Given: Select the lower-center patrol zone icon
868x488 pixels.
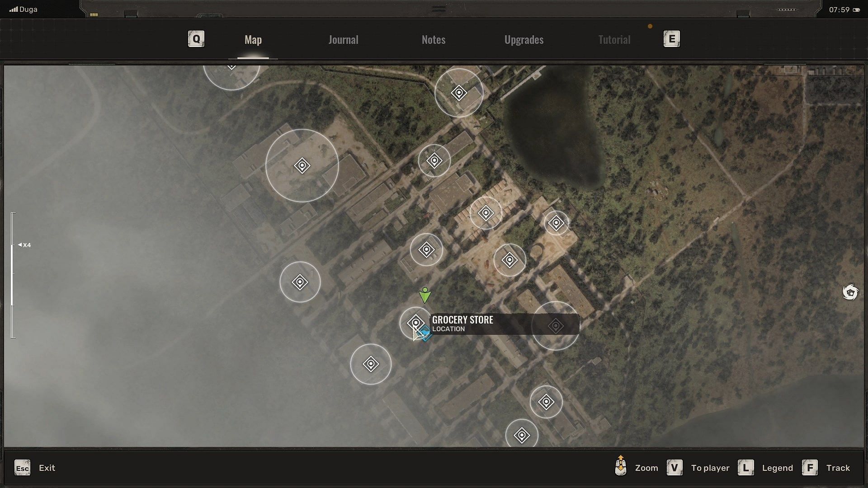Looking at the screenshot, I should pyautogui.click(x=520, y=435).
